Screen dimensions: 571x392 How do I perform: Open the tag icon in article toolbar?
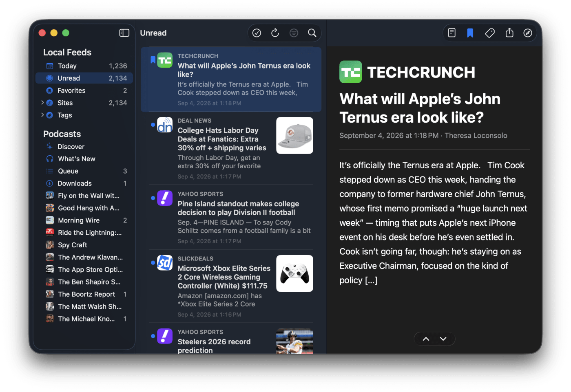pos(490,33)
